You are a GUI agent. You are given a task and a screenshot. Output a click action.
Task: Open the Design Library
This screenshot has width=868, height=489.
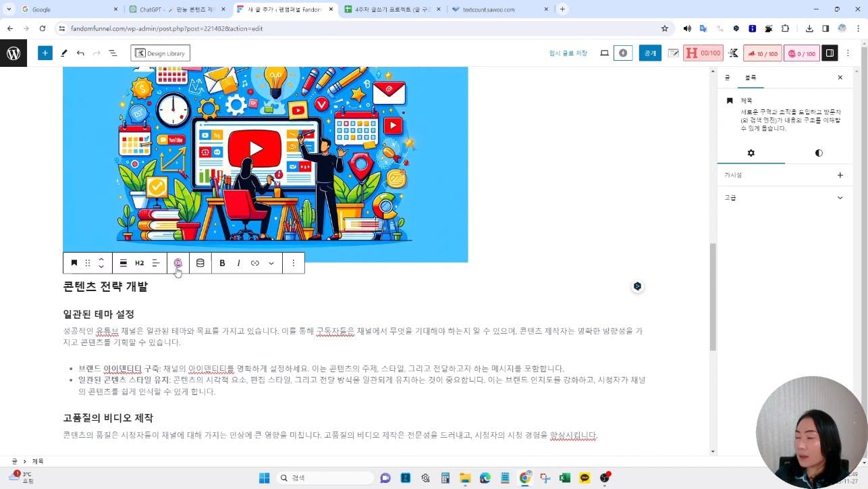click(160, 53)
